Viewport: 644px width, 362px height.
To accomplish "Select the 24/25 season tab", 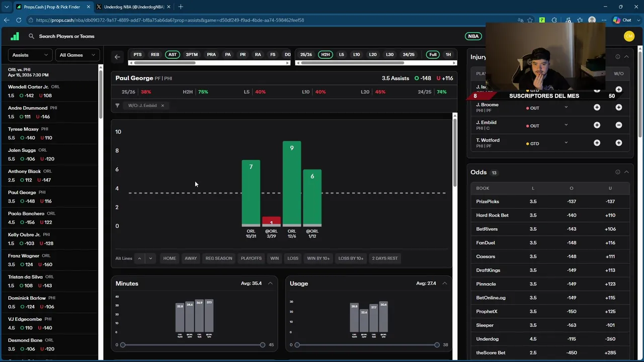I will 409,54.
